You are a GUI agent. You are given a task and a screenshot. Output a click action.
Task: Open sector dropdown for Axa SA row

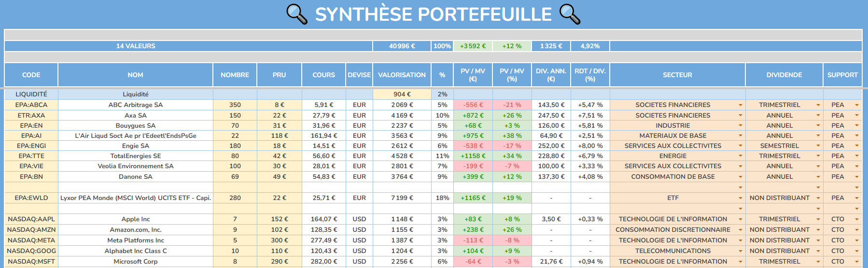(740, 116)
